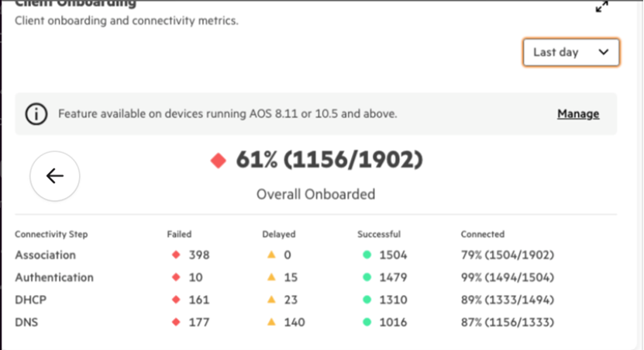The width and height of the screenshot is (644, 350).
Task: Click red diamond next to 61% overall
Action: pyautogui.click(x=219, y=161)
